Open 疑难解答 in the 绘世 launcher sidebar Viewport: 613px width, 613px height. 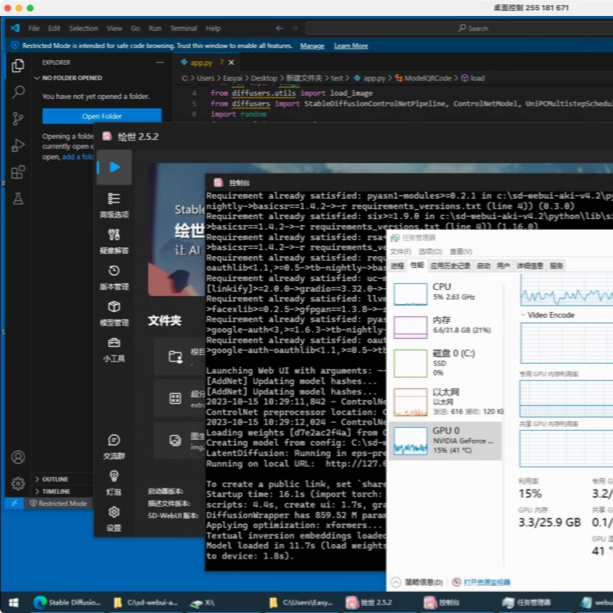[114, 241]
